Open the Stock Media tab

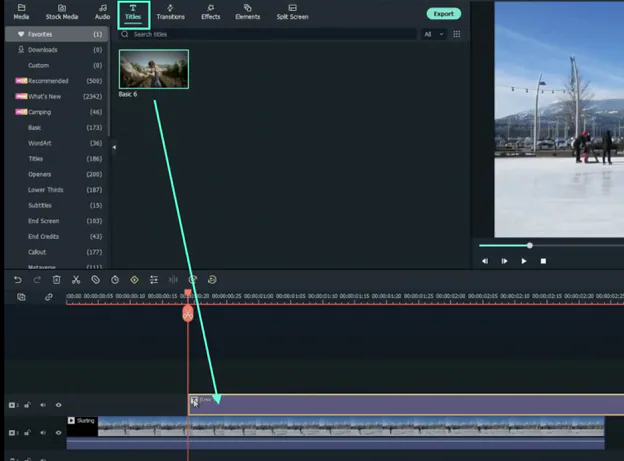[62, 12]
